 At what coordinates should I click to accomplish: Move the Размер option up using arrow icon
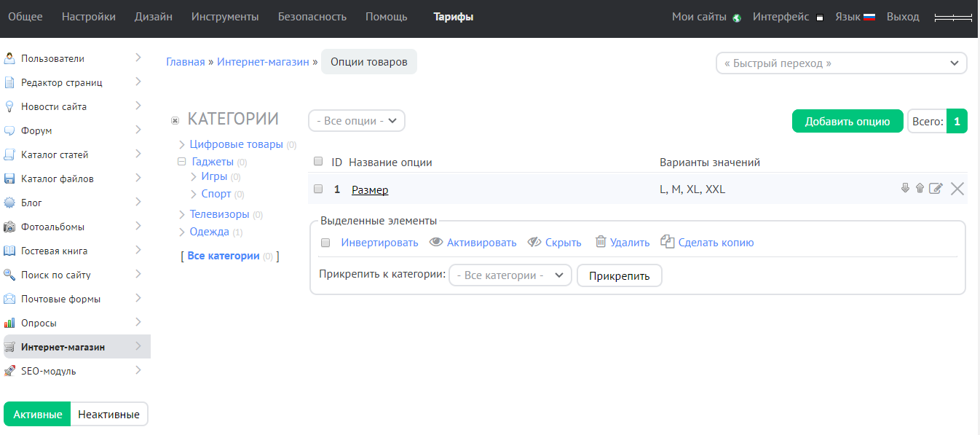point(920,188)
